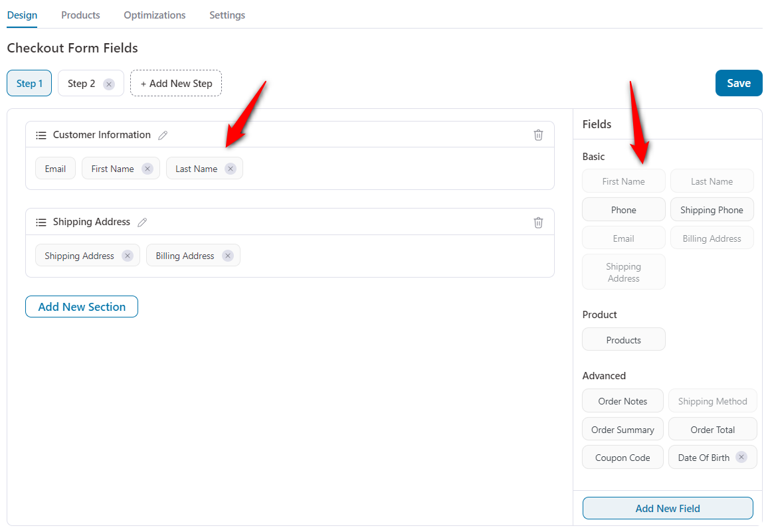This screenshot has height=532, width=768.
Task: Select the Phone field from the Basic list
Action: tap(623, 209)
